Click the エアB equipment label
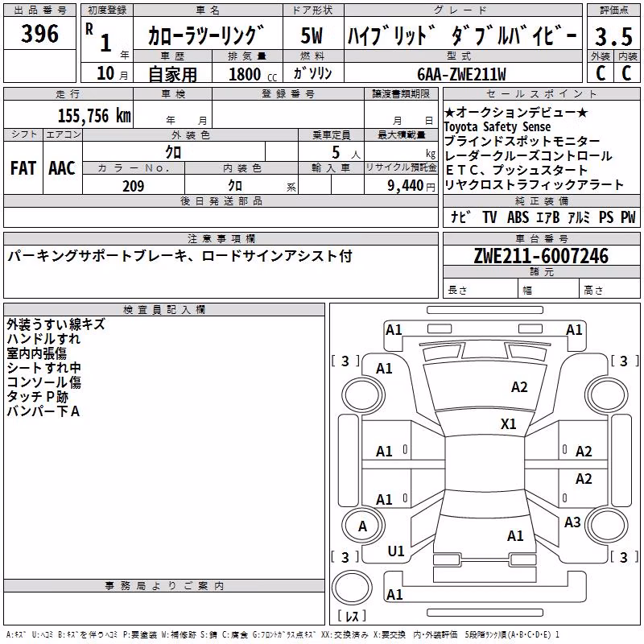644x644 pixels. pos(548,217)
